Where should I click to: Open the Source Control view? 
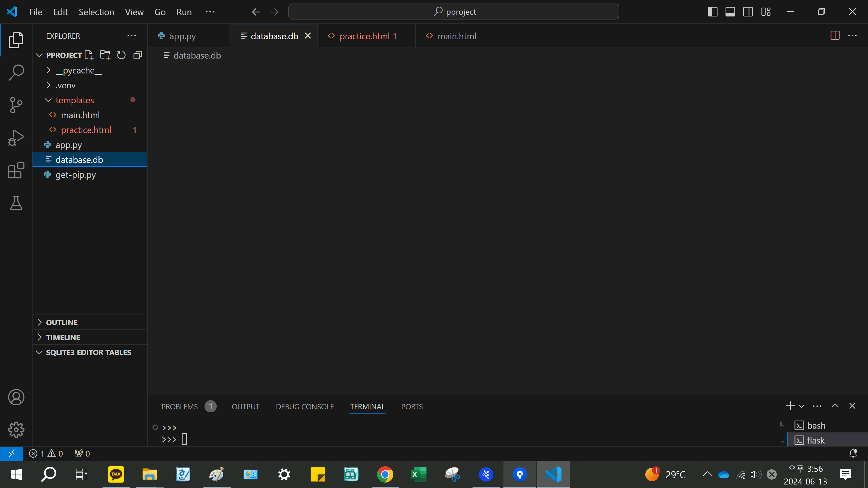(x=16, y=105)
